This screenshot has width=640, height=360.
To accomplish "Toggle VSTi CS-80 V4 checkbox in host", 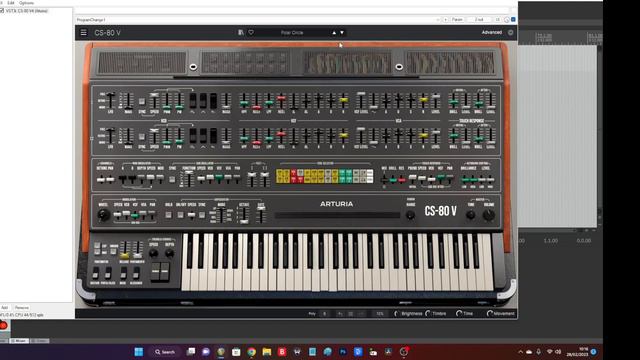I will click(2, 11).
